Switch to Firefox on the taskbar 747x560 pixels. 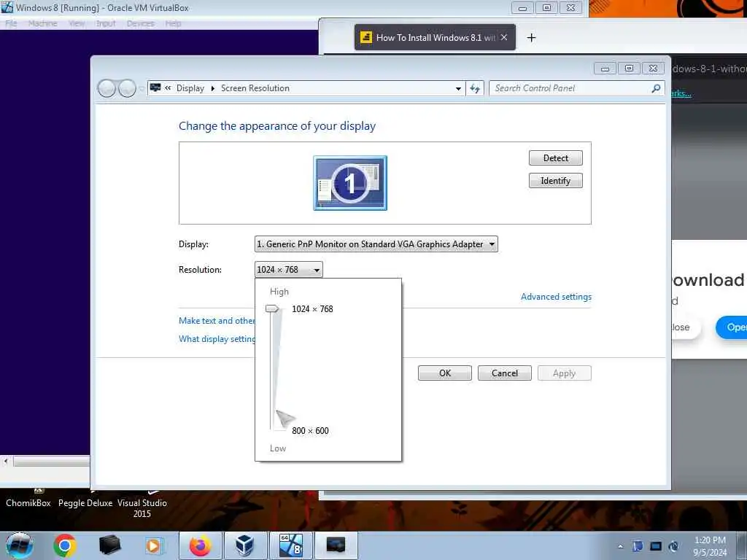[201, 545]
